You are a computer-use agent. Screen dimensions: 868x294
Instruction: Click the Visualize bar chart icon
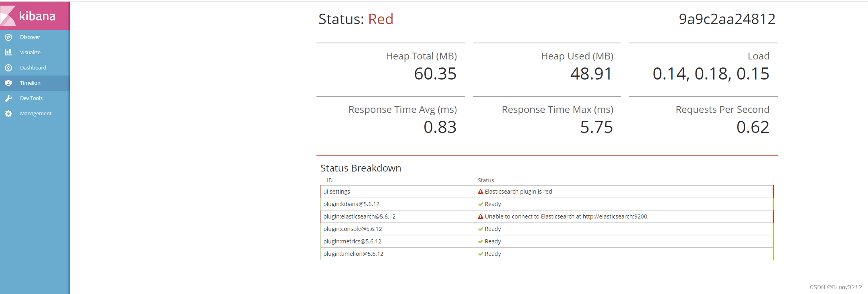click(8, 52)
